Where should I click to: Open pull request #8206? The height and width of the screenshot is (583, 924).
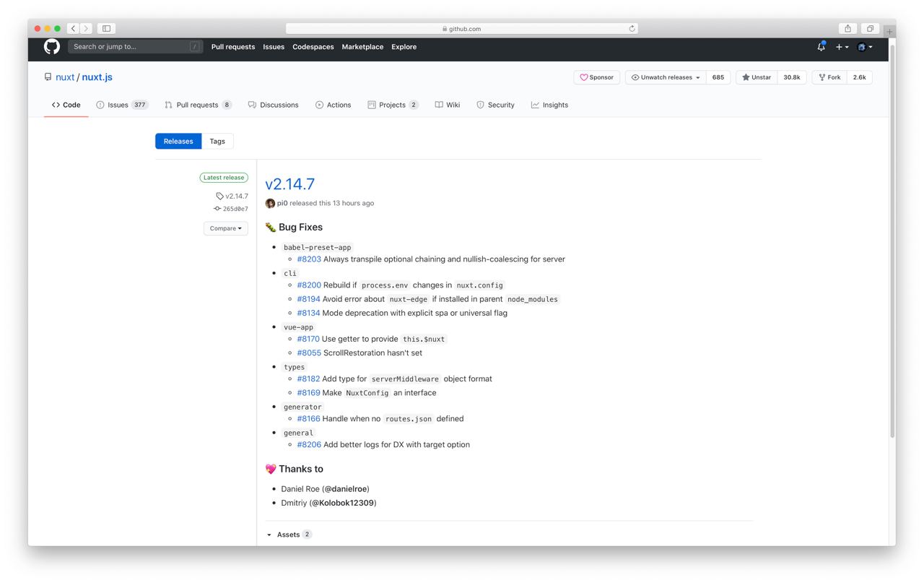[x=309, y=445]
